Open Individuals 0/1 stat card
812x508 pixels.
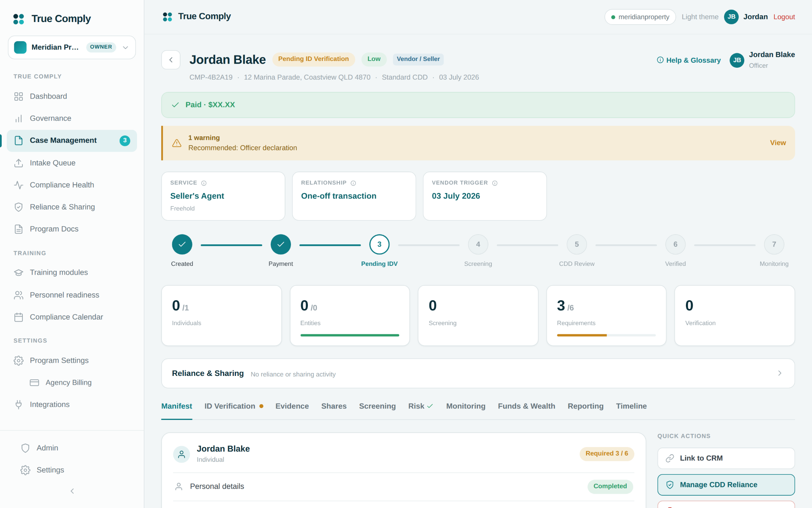point(222,316)
